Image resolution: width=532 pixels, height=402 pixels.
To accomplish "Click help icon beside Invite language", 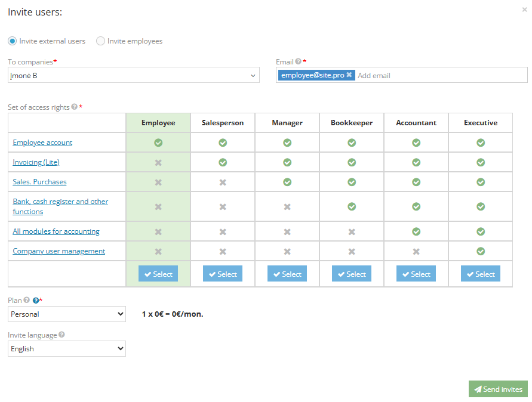I will pyautogui.click(x=62, y=335).
